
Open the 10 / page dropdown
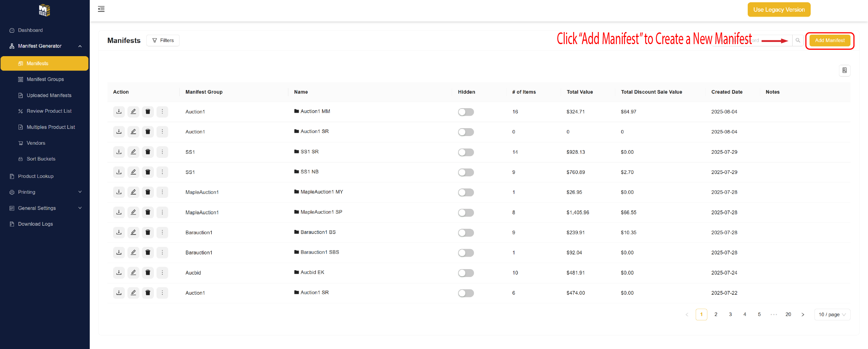pyautogui.click(x=832, y=315)
